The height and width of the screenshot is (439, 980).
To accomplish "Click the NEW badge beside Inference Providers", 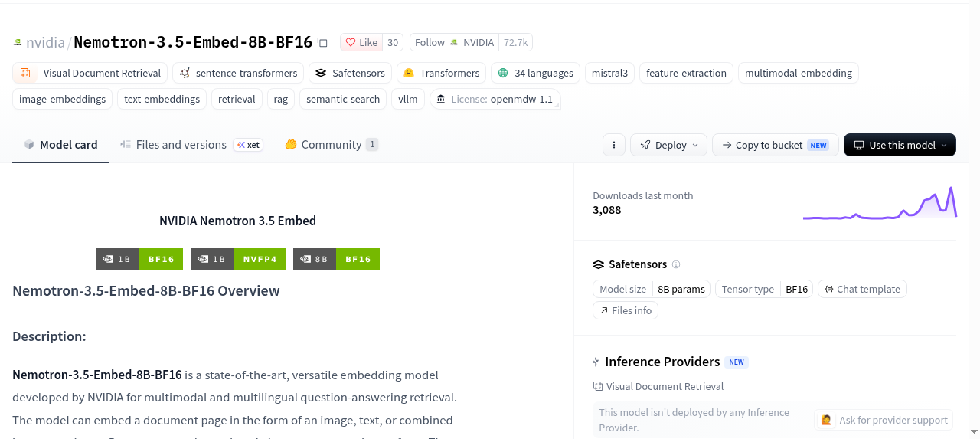I will (737, 362).
